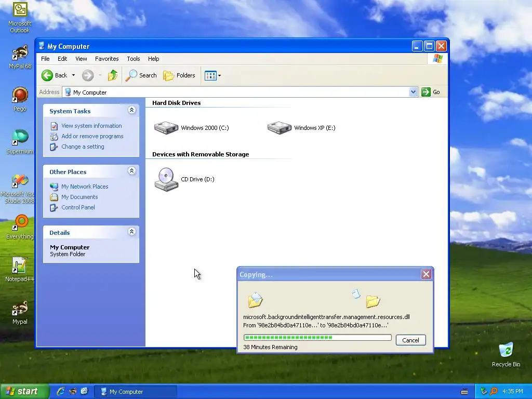
Task: Click the 4:35 PM clock
Action: (x=513, y=392)
